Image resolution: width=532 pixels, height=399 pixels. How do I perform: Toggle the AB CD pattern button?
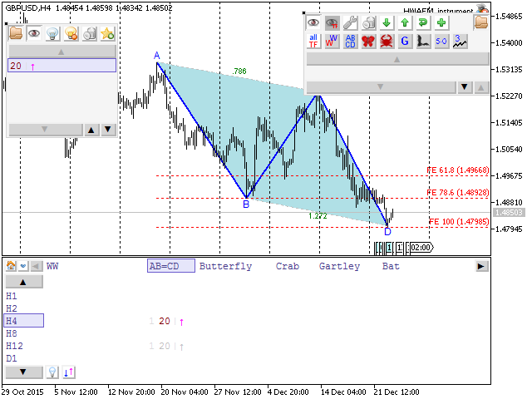(350, 42)
